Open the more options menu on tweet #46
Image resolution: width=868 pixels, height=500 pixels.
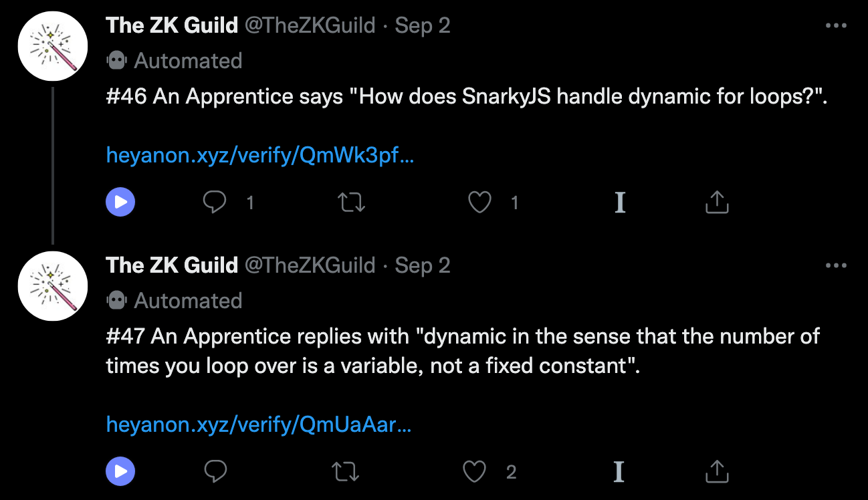coord(836,25)
